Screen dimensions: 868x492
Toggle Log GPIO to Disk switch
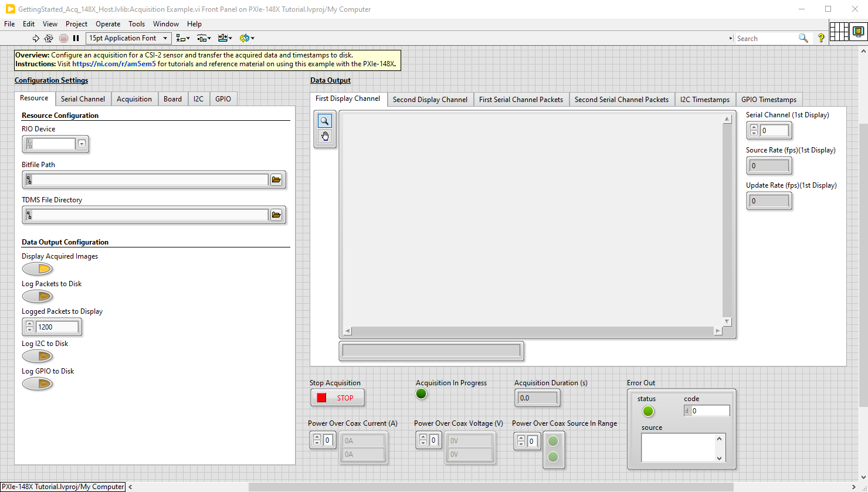pyautogui.click(x=38, y=384)
